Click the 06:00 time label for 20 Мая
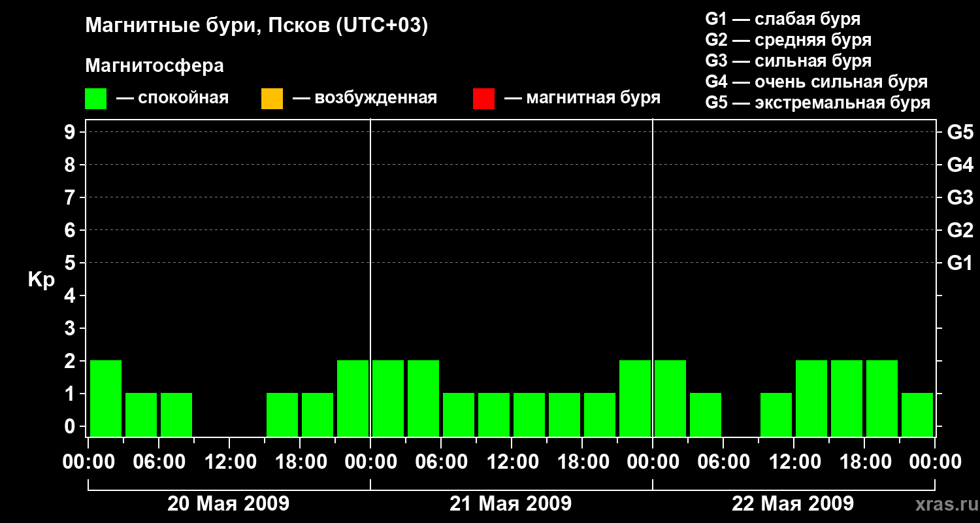This screenshot has width=980, height=523. pos(159,462)
